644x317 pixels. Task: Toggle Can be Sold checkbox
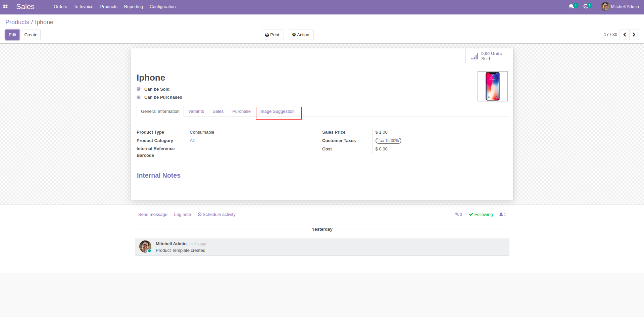139,89
